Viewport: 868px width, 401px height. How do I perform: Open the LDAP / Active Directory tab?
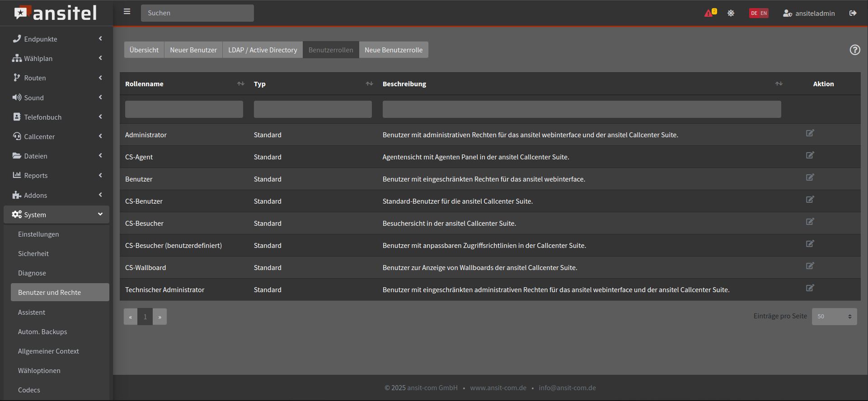tap(263, 50)
